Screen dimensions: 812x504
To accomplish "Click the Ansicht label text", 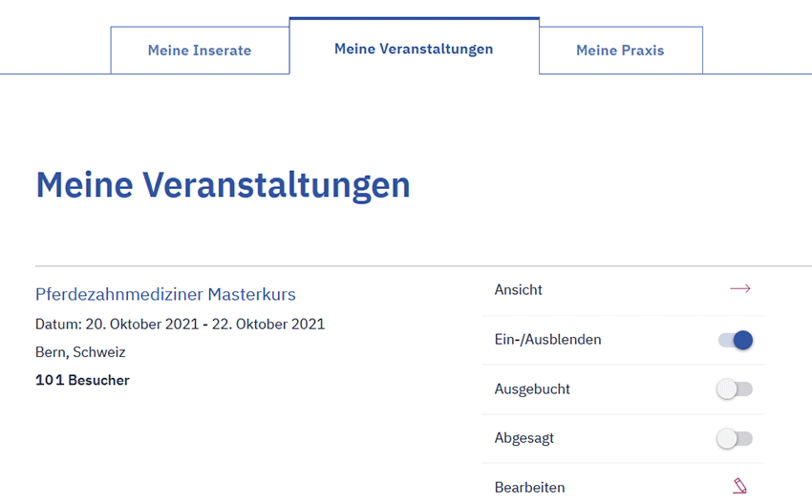I will pos(519,289).
